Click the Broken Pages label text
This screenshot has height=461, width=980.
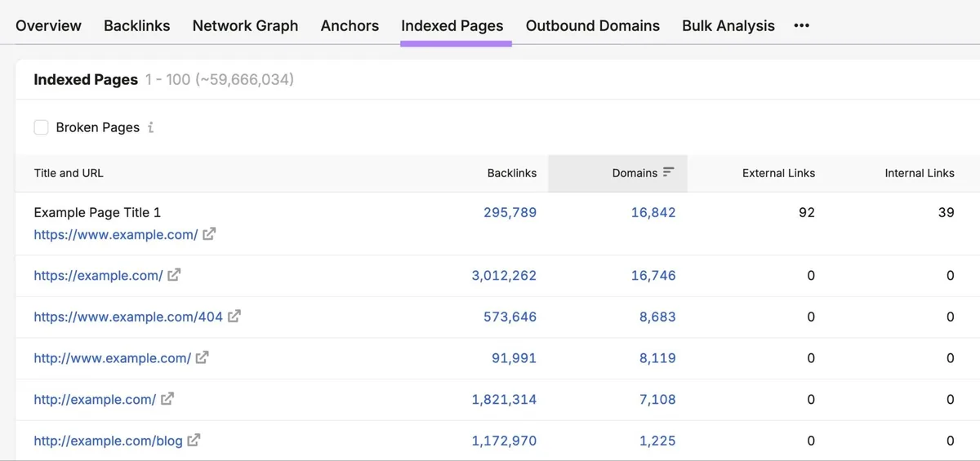click(98, 127)
